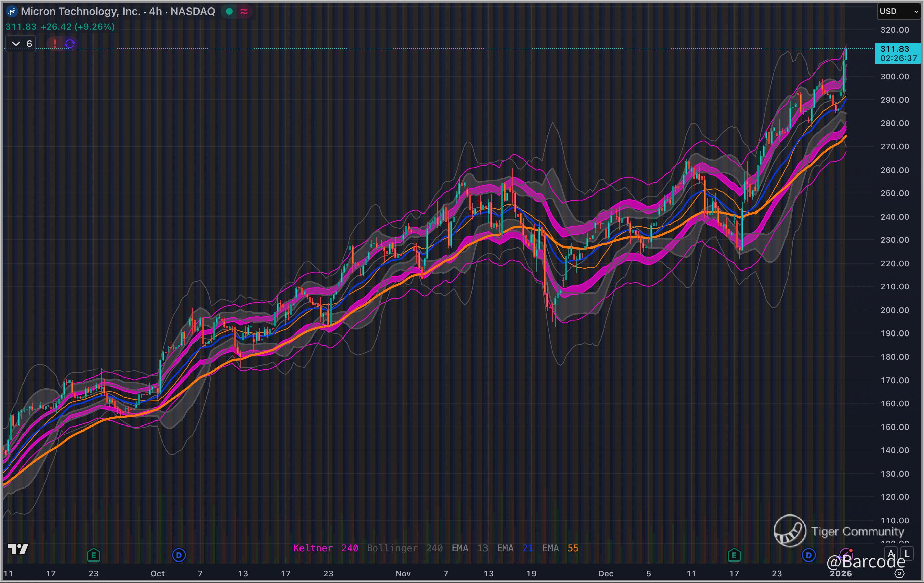This screenshot has width=924, height=583.
Task: Click the purple refresh sync icon
Action: [70, 43]
